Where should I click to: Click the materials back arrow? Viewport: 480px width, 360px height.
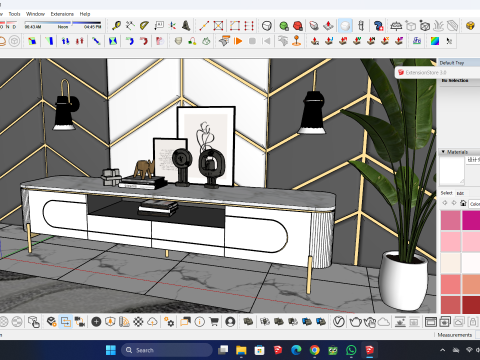pos(444,203)
